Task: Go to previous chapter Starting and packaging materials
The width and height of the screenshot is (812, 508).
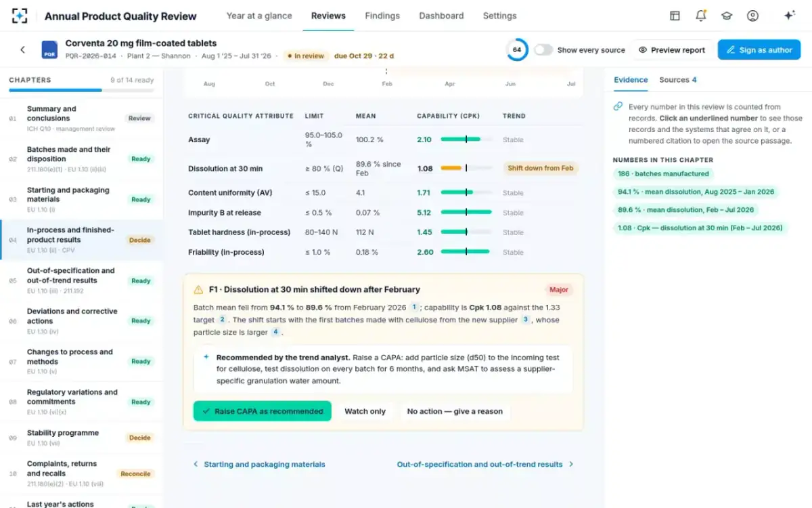Action: pyautogui.click(x=259, y=464)
